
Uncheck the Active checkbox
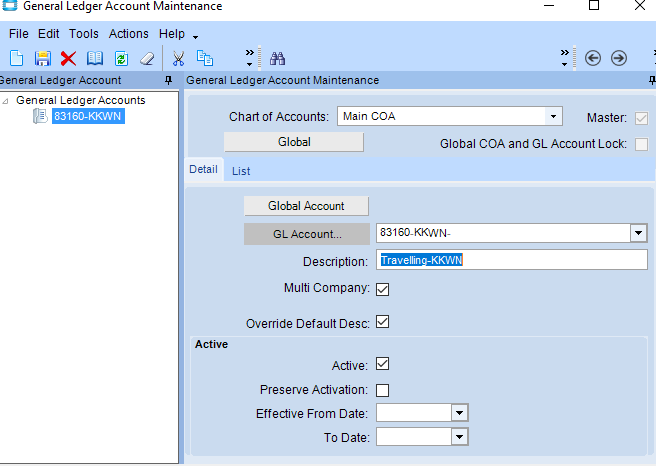click(x=382, y=364)
